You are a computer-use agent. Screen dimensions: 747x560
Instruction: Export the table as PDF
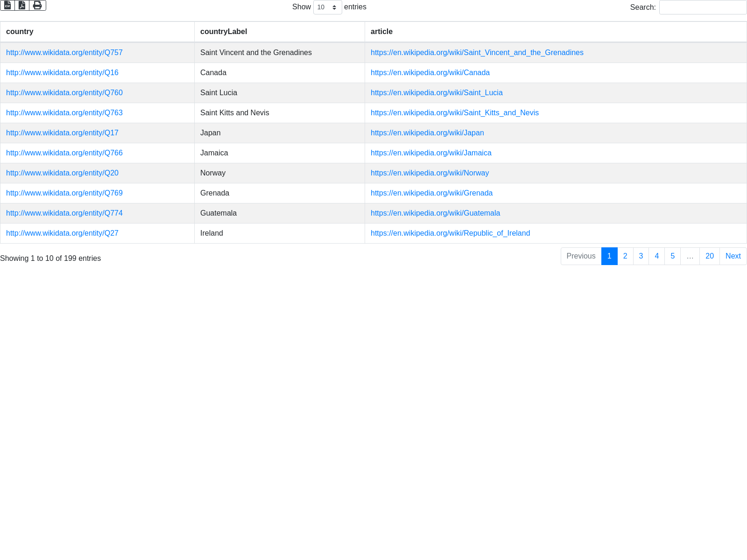22,5
